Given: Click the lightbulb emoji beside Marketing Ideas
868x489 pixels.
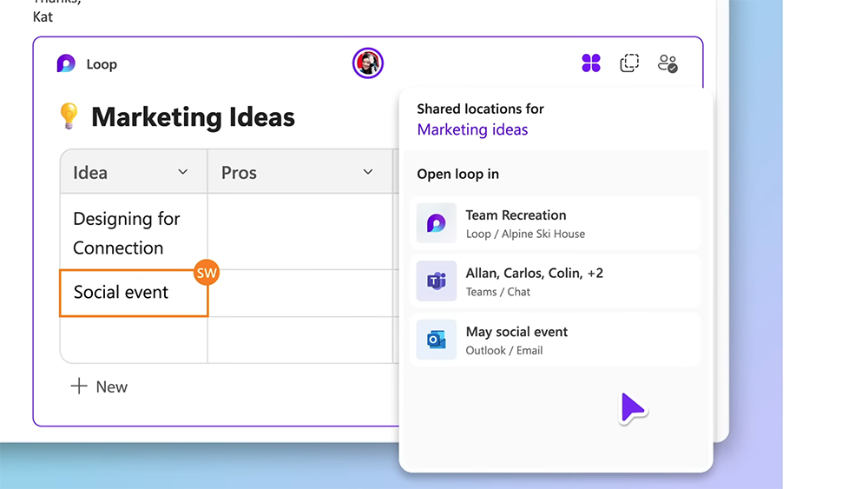Looking at the screenshot, I should (x=69, y=116).
